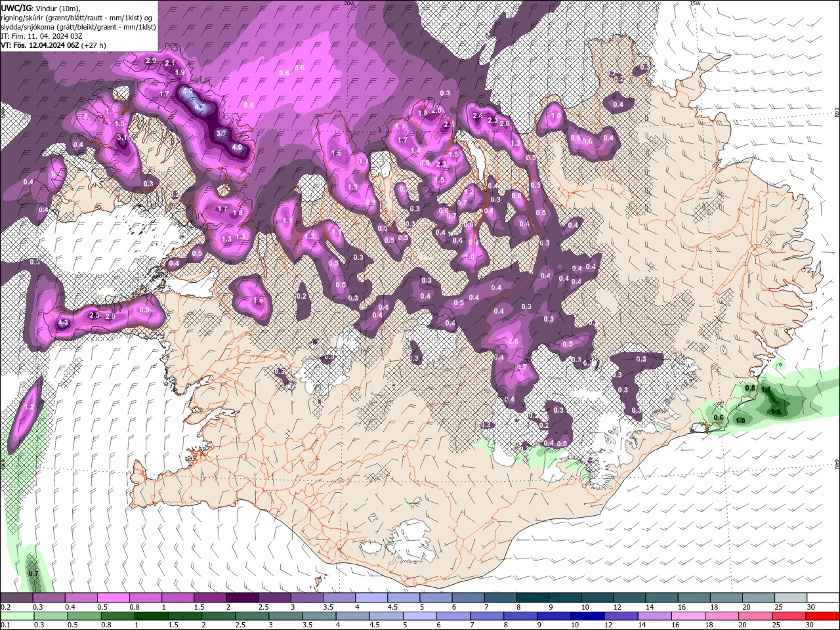Click the "20W" longitude label

[349, 3]
